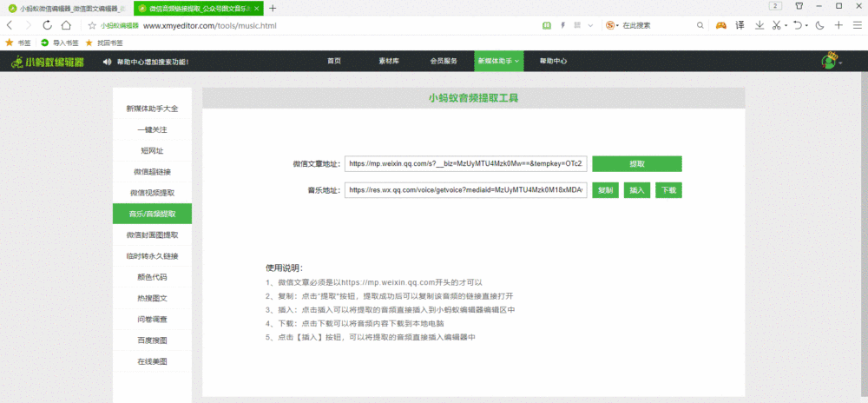The width and height of the screenshot is (868, 403).
Task: Select 问卷调查 in the sidebar
Action: [x=152, y=319]
